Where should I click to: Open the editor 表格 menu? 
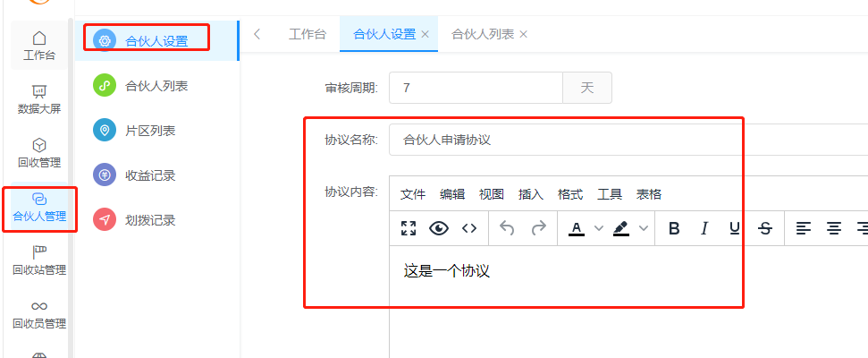(649, 194)
